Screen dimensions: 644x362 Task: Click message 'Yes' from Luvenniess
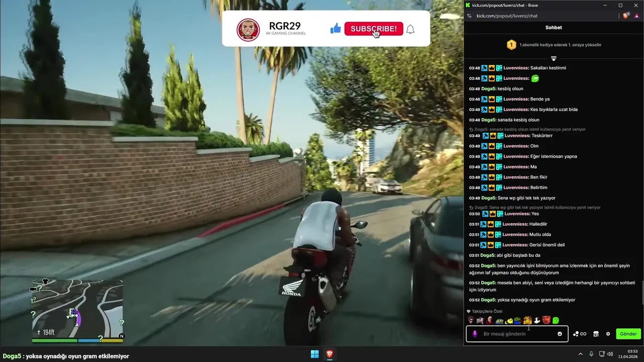coord(535,214)
